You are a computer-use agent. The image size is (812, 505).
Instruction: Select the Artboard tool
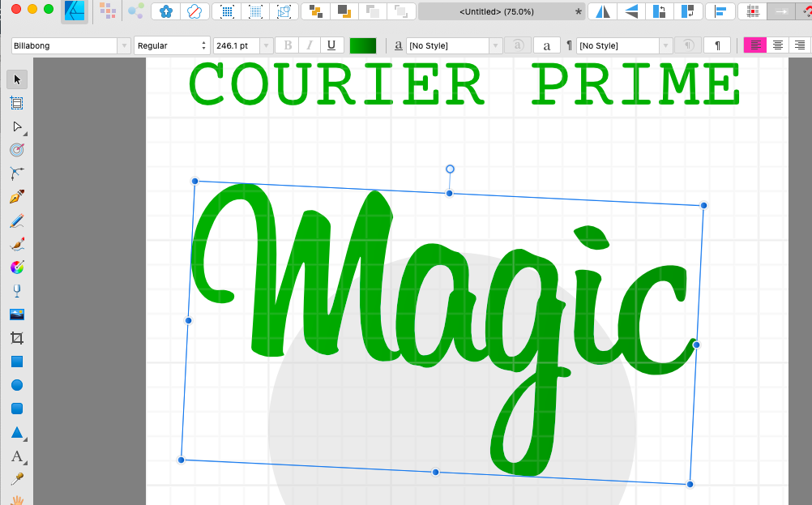pos(17,103)
